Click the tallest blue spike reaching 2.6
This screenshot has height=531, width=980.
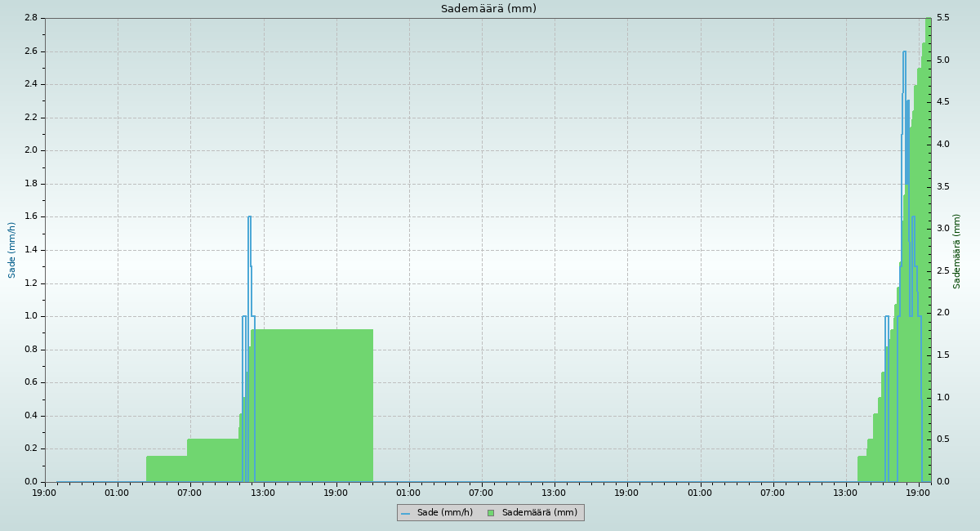pyautogui.click(x=904, y=52)
